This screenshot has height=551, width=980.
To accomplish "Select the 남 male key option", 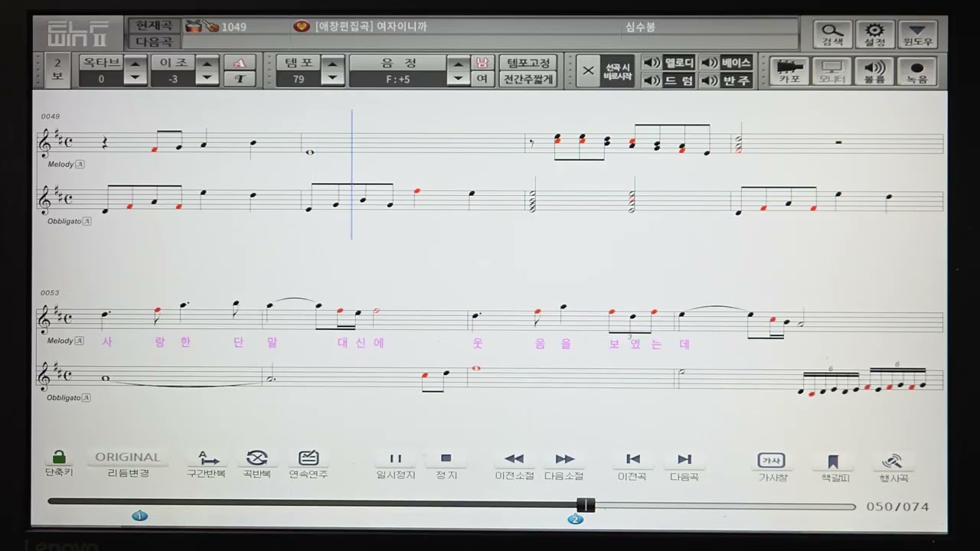I will tap(482, 63).
